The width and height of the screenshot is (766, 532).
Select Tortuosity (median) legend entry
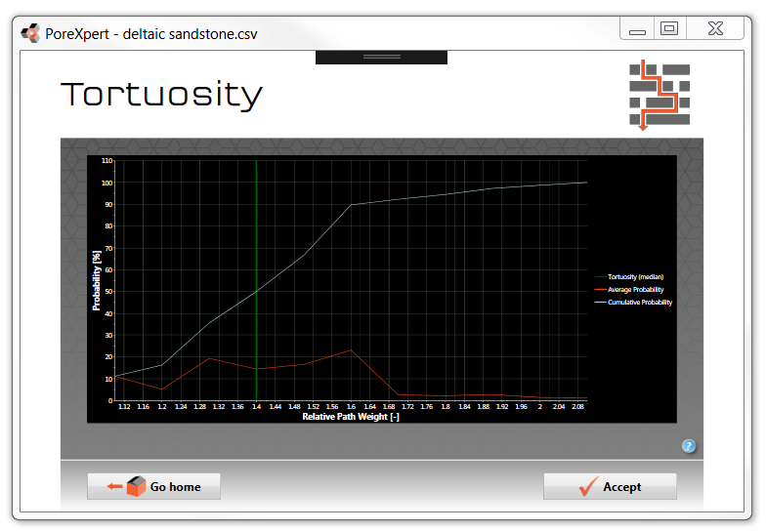click(x=635, y=277)
